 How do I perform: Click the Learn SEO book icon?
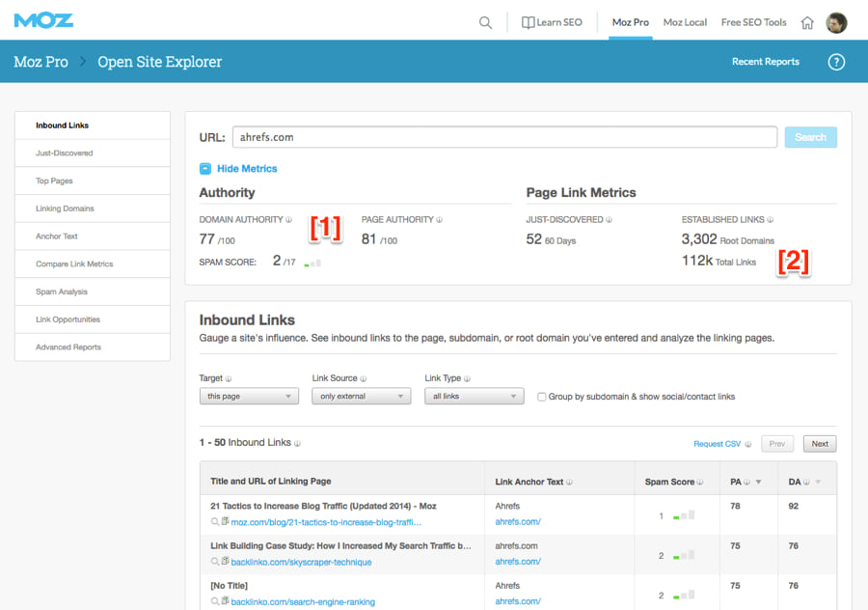pyautogui.click(x=529, y=23)
